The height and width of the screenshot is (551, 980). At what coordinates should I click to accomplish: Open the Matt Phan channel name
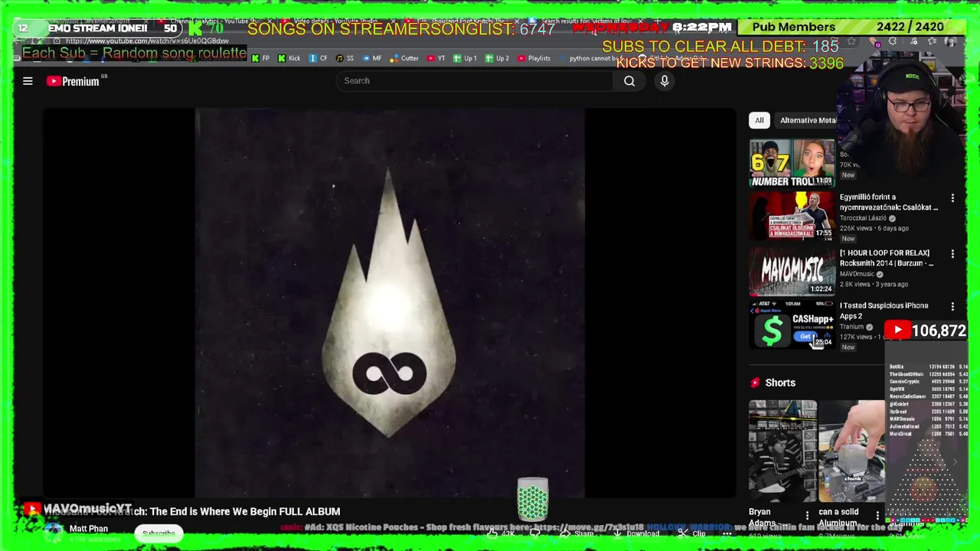click(89, 528)
